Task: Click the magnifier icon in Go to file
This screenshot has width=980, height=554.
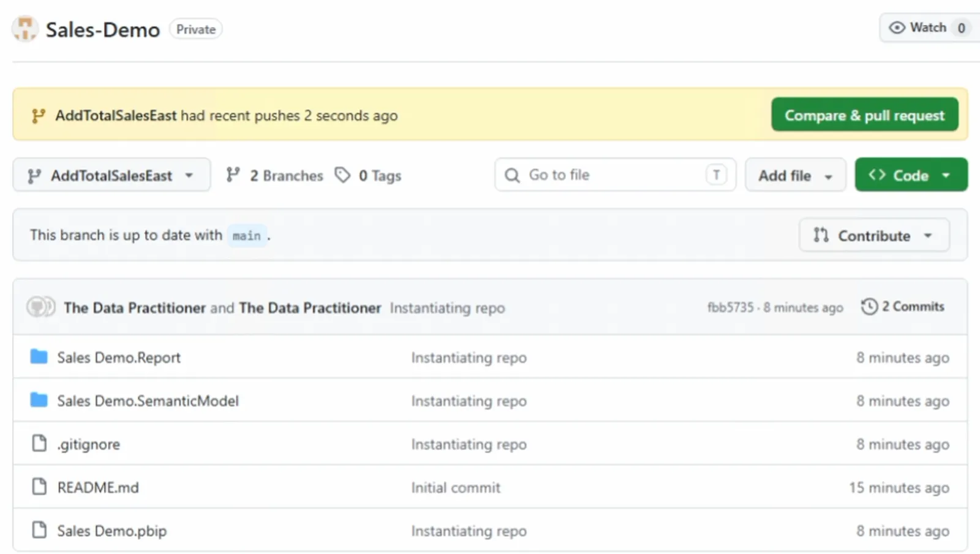Action: [512, 175]
